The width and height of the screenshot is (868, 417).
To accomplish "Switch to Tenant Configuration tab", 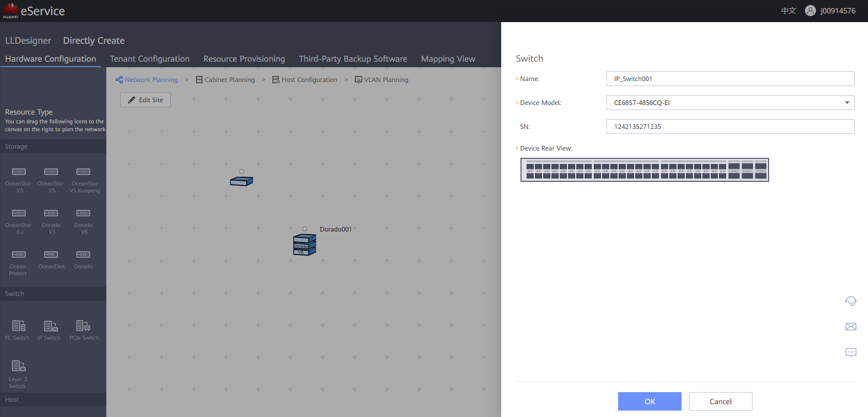I will pos(150,59).
